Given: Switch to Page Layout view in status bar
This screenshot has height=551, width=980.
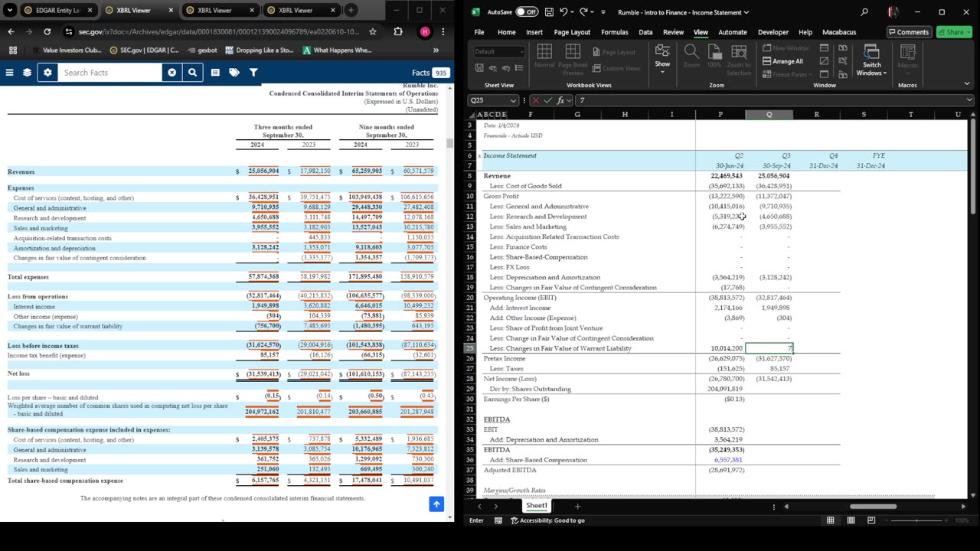Looking at the screenshot, I should point(851,520).
